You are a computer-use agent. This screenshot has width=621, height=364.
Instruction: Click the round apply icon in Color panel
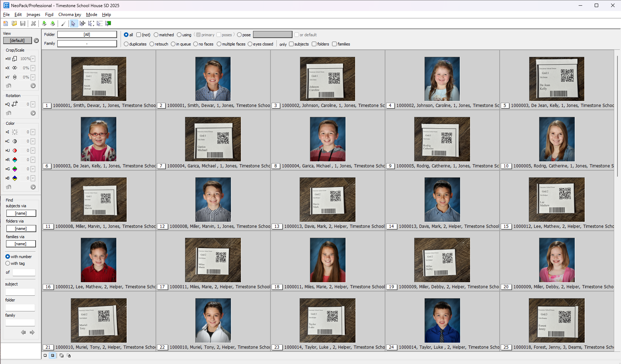pyautogui.click(x=33, y=187)
